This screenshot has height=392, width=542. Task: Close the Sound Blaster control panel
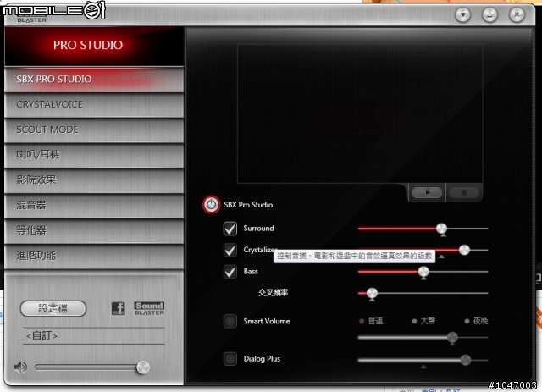pos(517,15)
